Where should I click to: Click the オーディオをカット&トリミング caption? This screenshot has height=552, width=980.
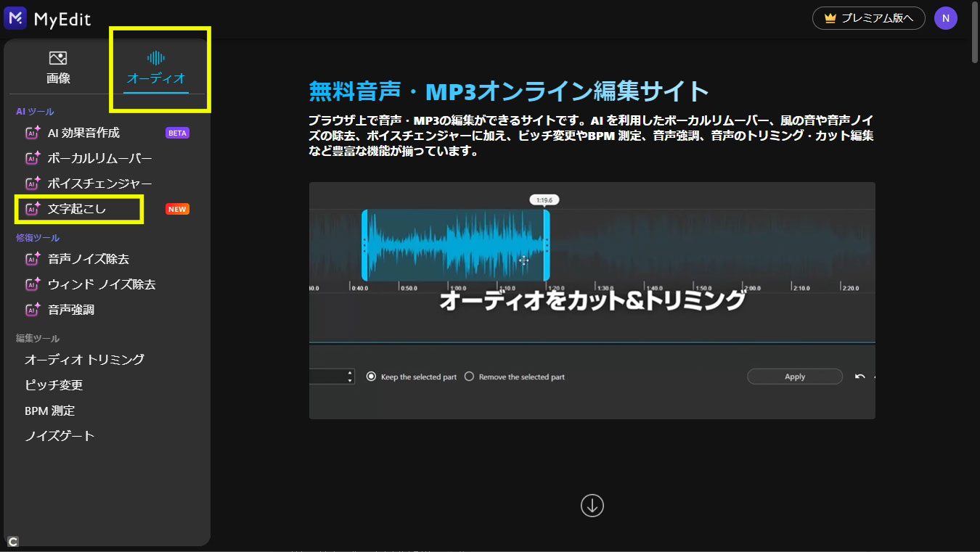(x=592, y=300)
